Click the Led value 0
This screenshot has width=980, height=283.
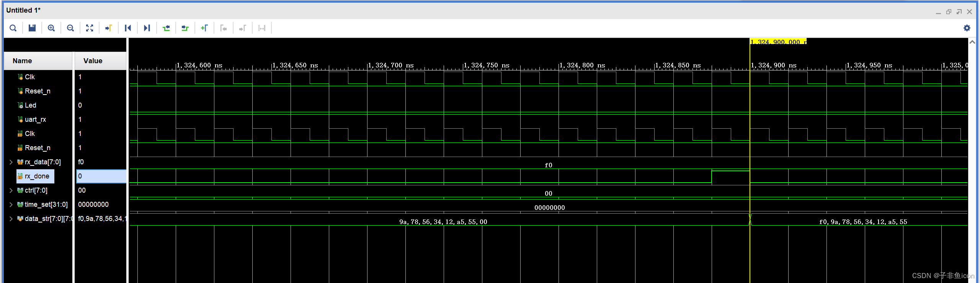pyautogui.click(x=80, y=105)
